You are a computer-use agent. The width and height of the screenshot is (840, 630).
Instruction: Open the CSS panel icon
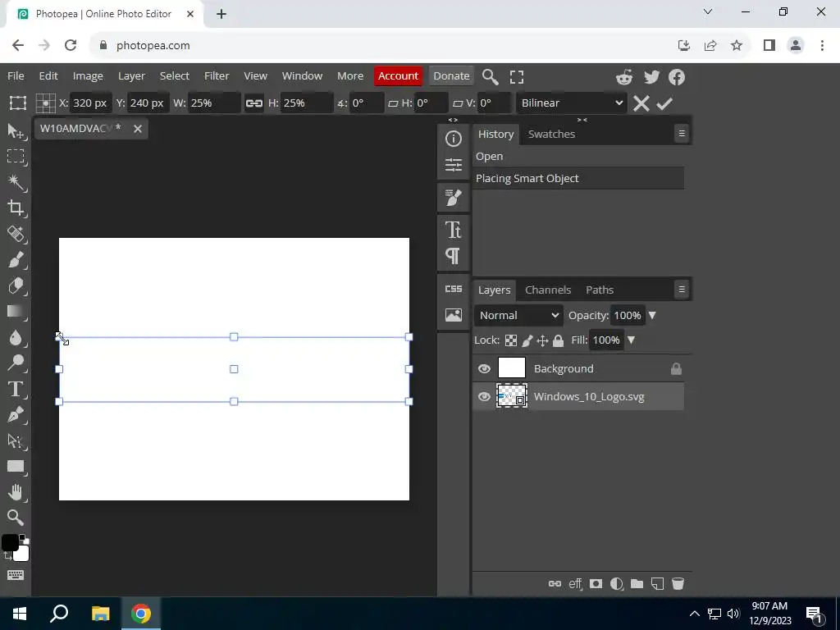(453, 290)
